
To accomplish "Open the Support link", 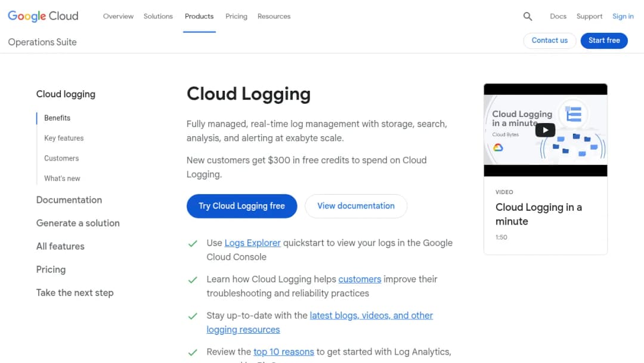I will pyautogui.click(x=589, y=17).
